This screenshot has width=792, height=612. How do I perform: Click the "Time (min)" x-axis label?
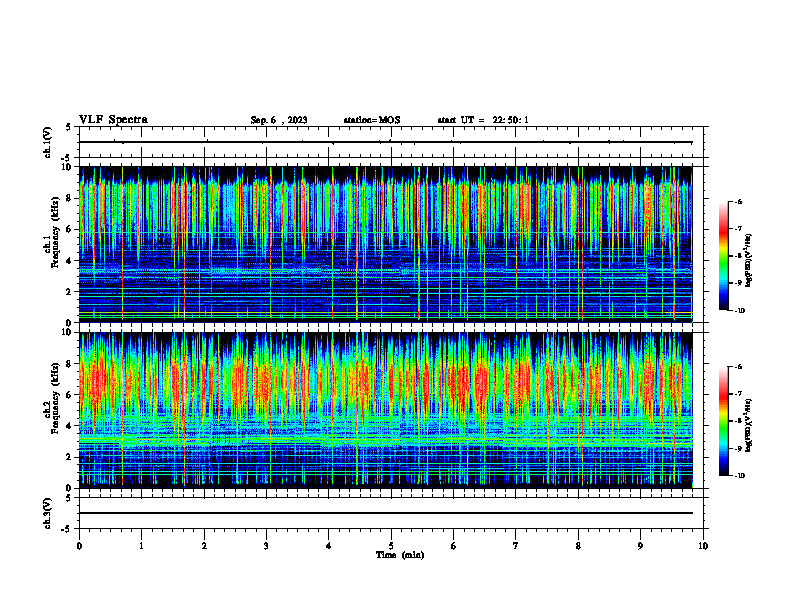400,555
